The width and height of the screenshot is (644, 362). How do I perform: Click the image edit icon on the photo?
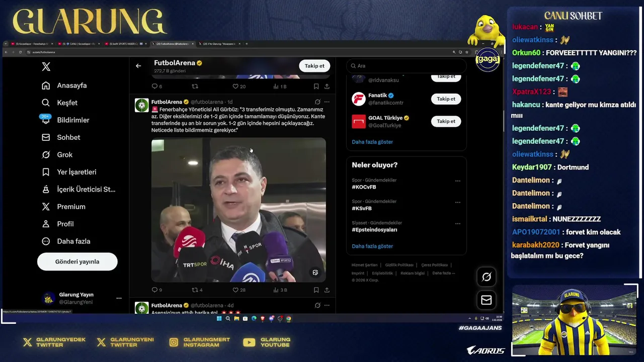coord(315,273)
